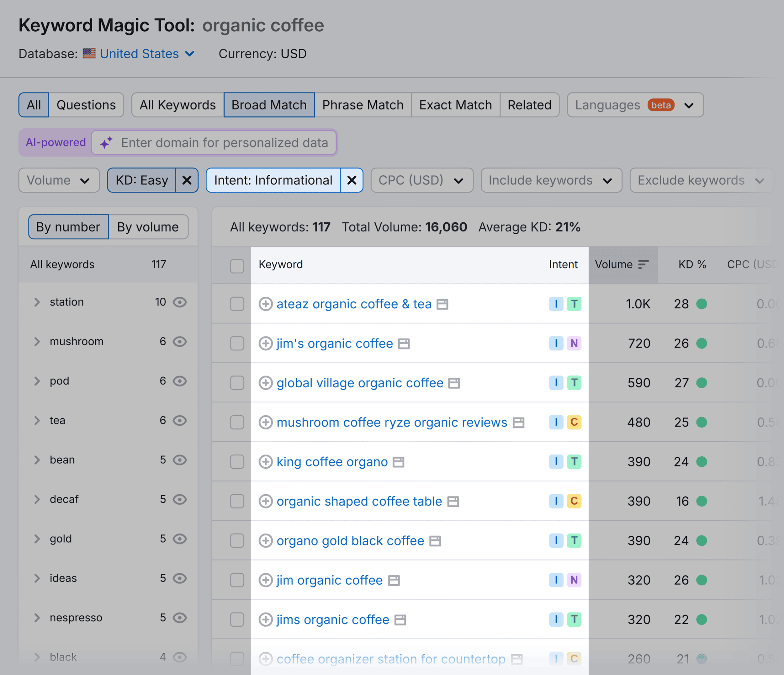Check the box for 'global village organic coffee'
Viewport: 784px width, 675px height.
237,383
